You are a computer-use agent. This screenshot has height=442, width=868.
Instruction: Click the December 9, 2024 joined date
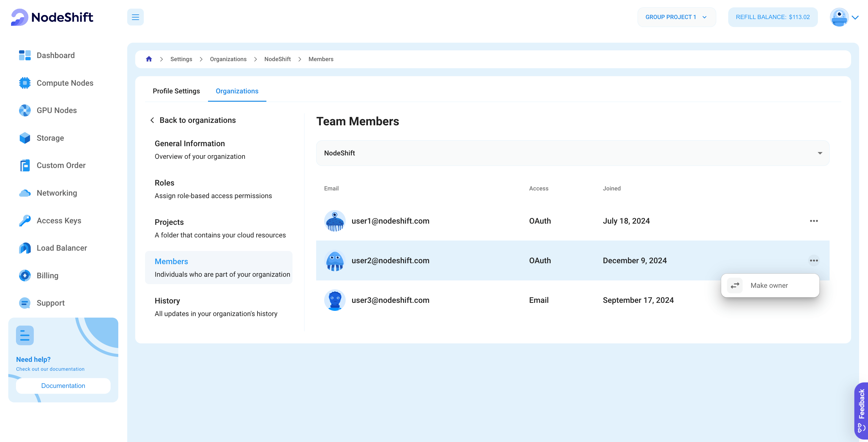[634, 260]
